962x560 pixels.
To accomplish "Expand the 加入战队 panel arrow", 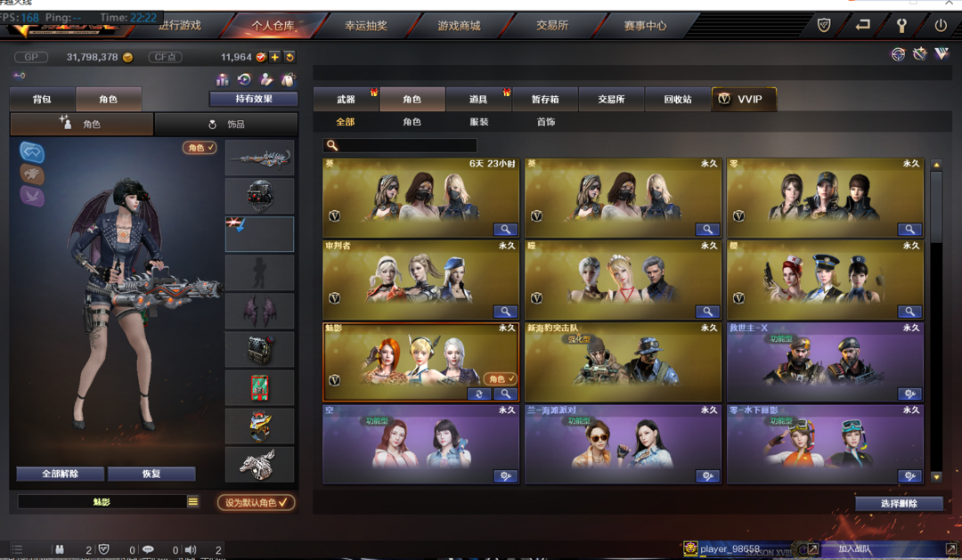I will [950, 549].
